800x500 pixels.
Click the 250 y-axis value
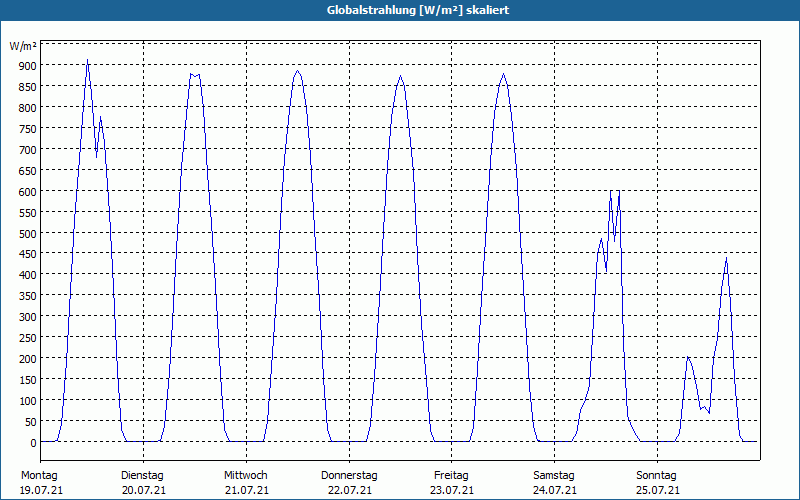(28, 338)
